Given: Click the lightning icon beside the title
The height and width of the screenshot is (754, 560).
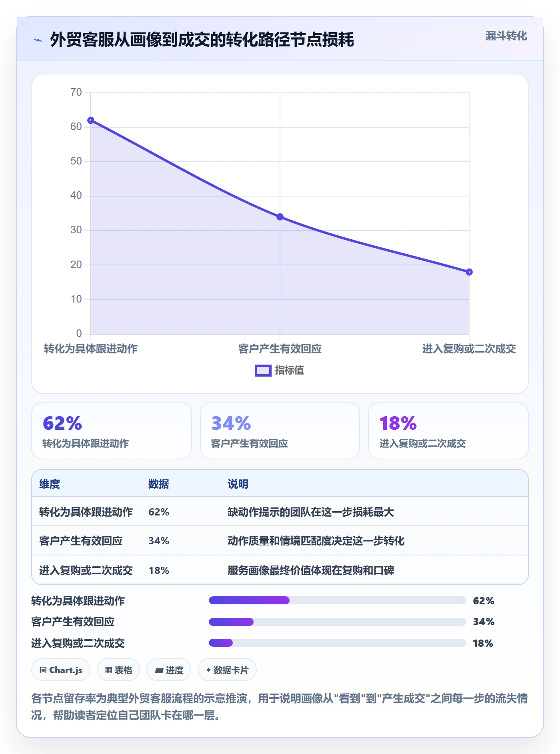Looking at the screenshot, I should coord(38,40).
